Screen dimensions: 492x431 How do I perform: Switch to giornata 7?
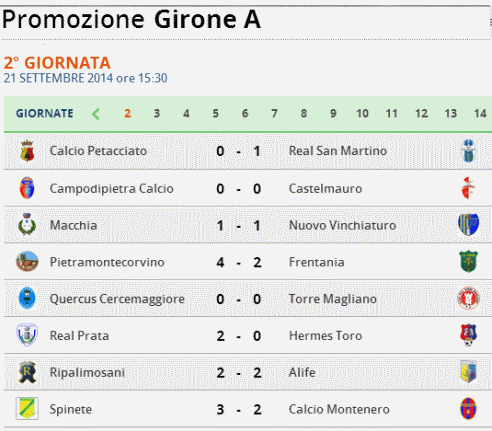274,114
